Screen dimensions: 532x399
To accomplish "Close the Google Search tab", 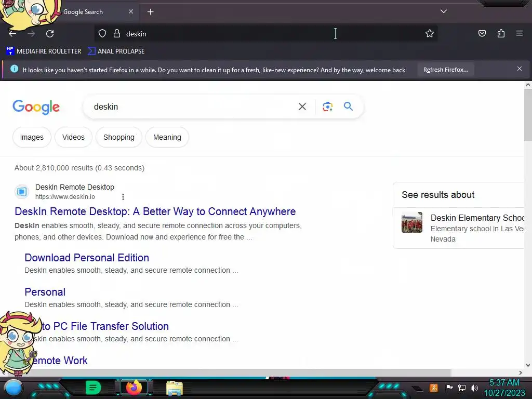I will point(131,11).
